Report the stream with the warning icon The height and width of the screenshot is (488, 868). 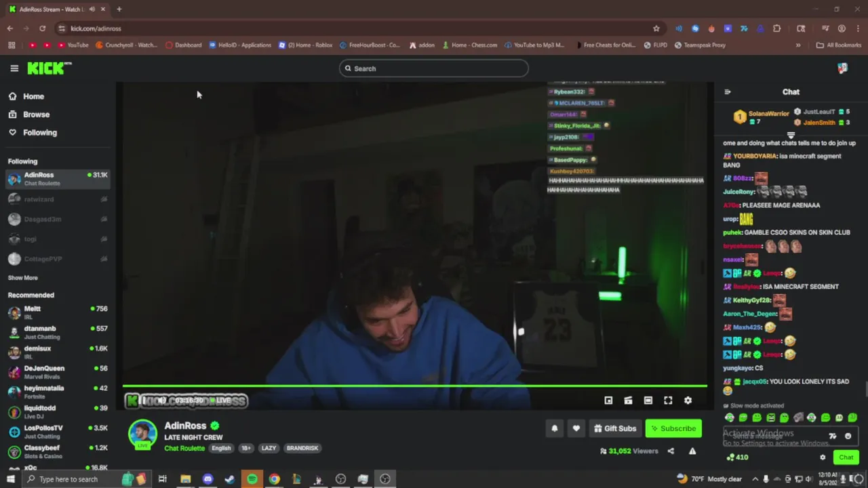[x=692, y=451]
